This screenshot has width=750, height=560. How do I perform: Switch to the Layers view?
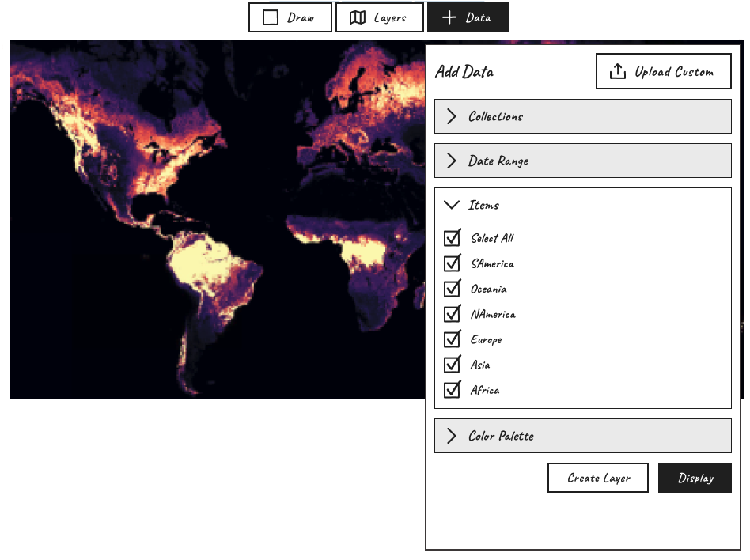point(380,17)
